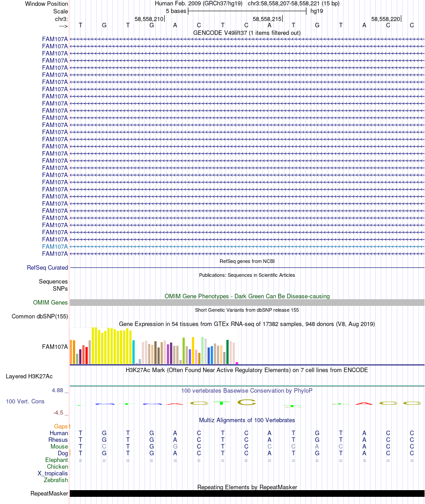Image resolution: width=425 pixels, height=504 pixels.
Task: Click the RepeatMasker track label
Action: [x=49, y=493]
